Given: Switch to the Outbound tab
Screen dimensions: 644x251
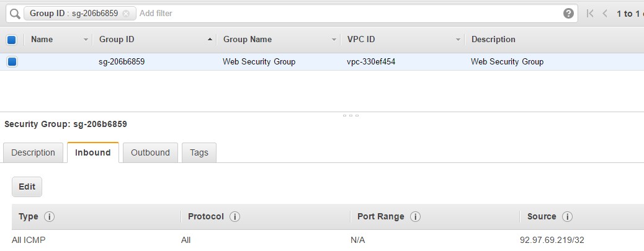Looking at the screenshot, I should (x=150, y=152).
